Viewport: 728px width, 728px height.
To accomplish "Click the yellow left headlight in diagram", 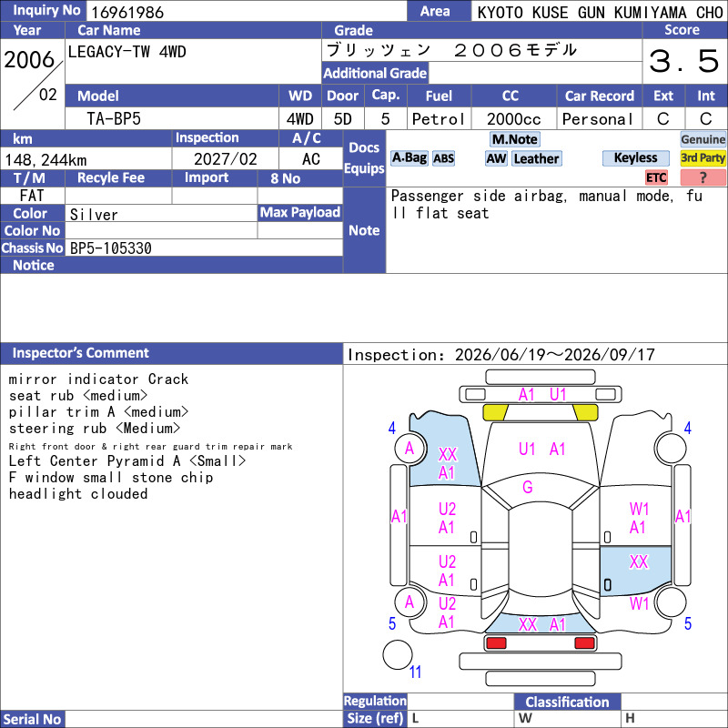I will [x=495, y=412].
